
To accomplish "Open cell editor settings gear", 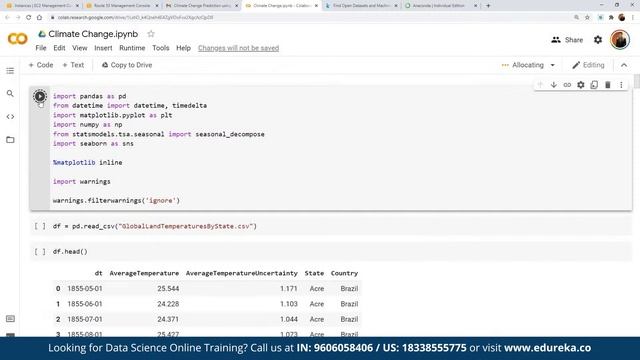I will [x=580, y=85].
